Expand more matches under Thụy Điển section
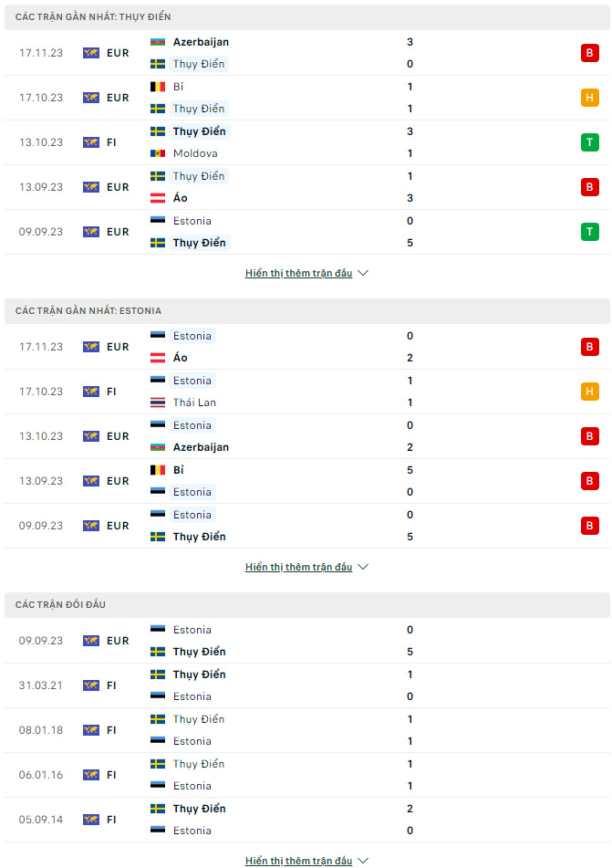The height and width of the screenshot is (868, 612). (x=306, y=273)
